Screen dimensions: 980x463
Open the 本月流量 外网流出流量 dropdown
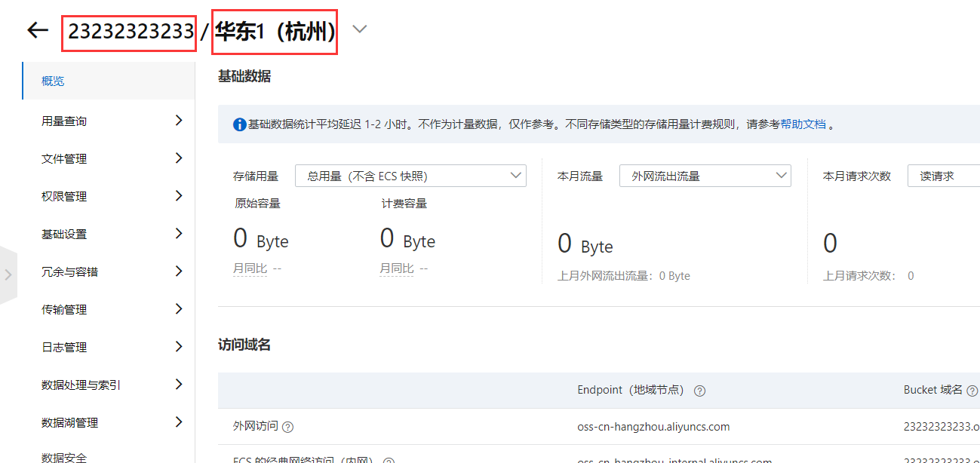(x=705, y=176)
